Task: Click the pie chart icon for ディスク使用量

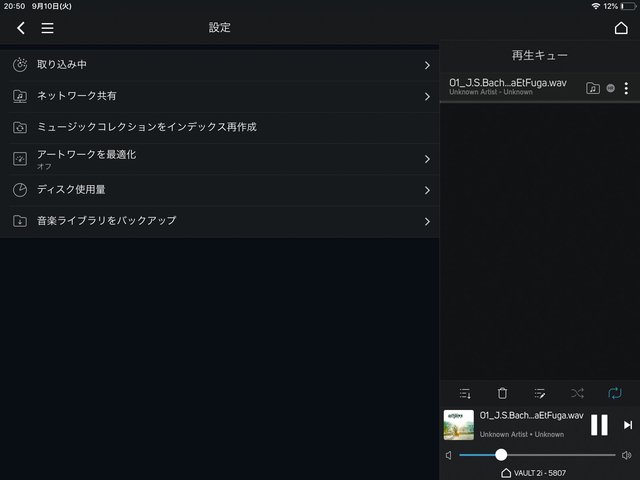Action: click(x=20, y=190)
